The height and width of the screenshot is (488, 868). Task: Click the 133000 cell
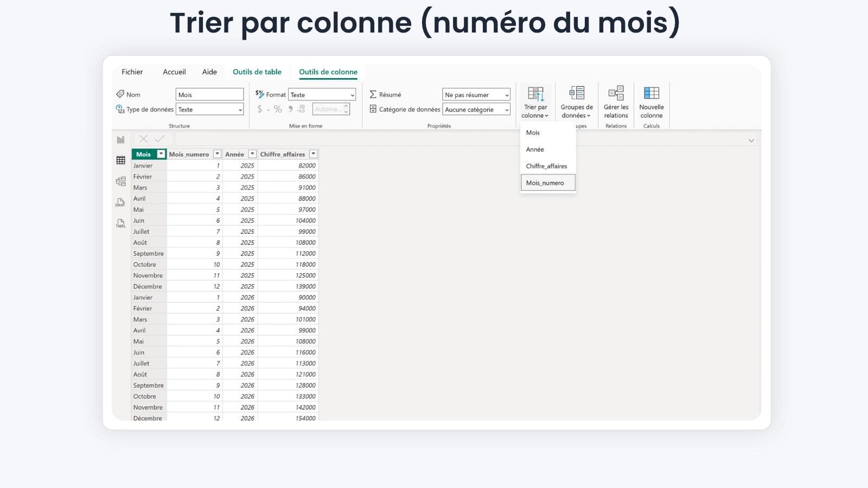288,396
